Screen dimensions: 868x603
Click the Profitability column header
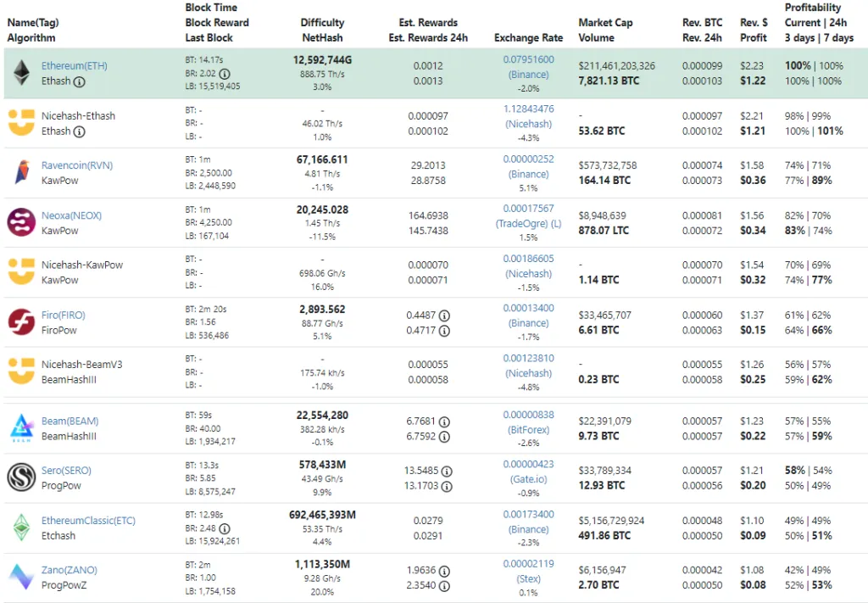[813, 8]
